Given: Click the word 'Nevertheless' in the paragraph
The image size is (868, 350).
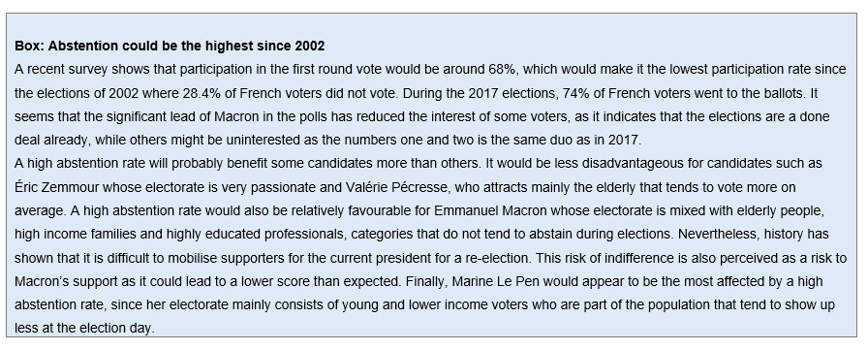Looking at the screenshot, I should click(x=719, y=235).
